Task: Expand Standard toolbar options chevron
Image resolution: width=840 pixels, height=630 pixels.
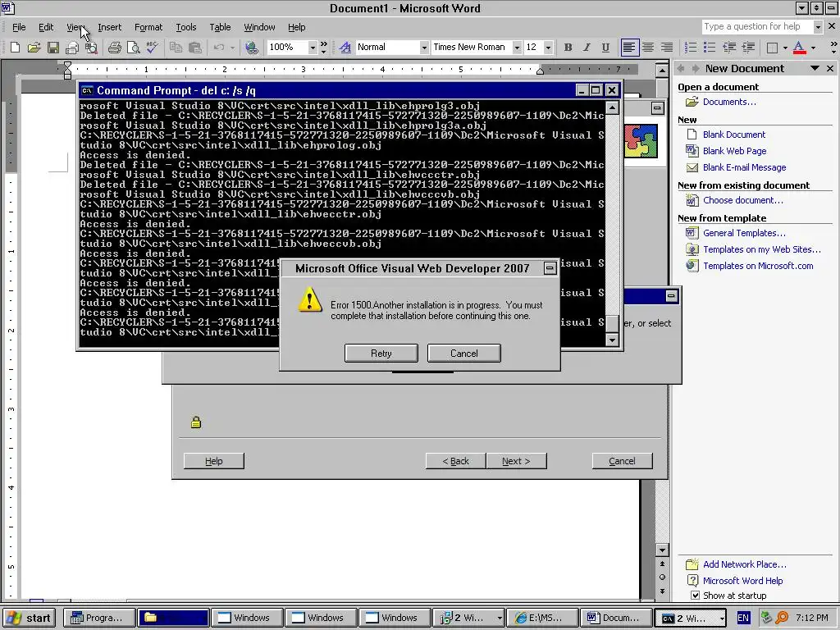Action: click(x=323, y=48)
